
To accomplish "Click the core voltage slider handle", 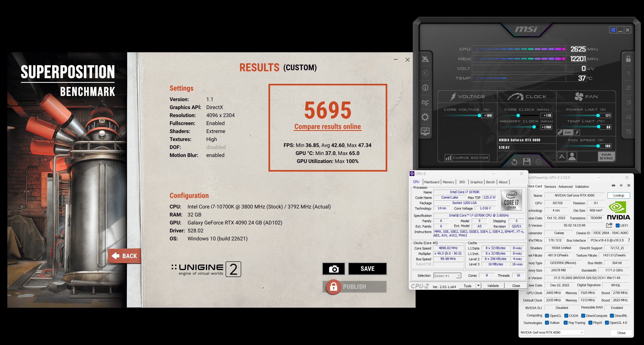I will tap(479, 115).
